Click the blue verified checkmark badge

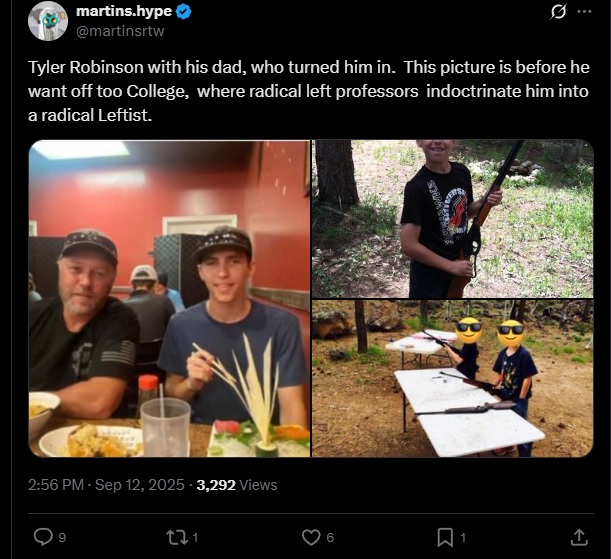(185, 12)
